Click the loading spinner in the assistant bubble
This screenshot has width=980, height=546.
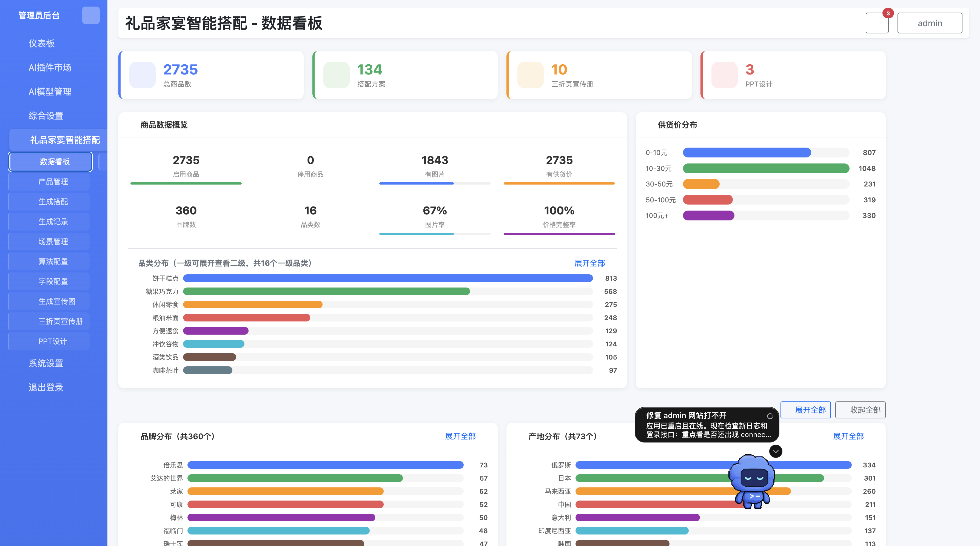[770, 416]
